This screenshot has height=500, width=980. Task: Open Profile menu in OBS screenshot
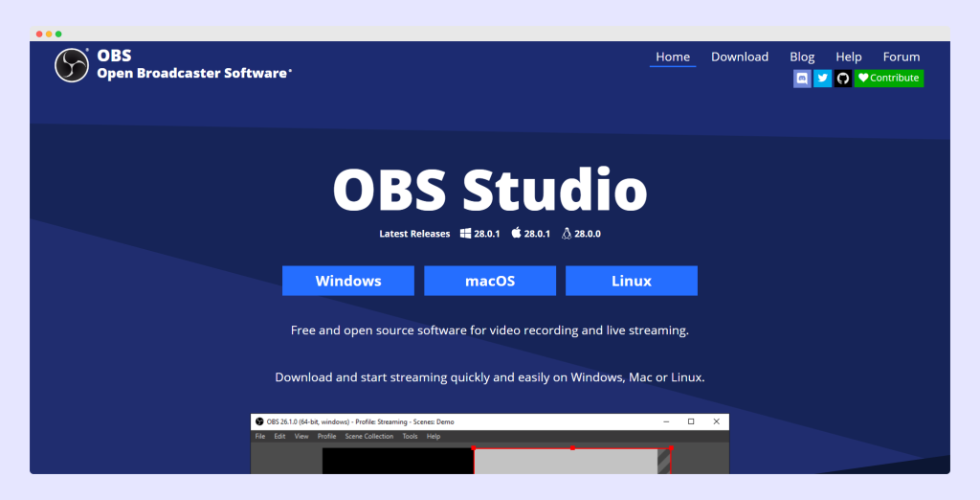[327, 436]
